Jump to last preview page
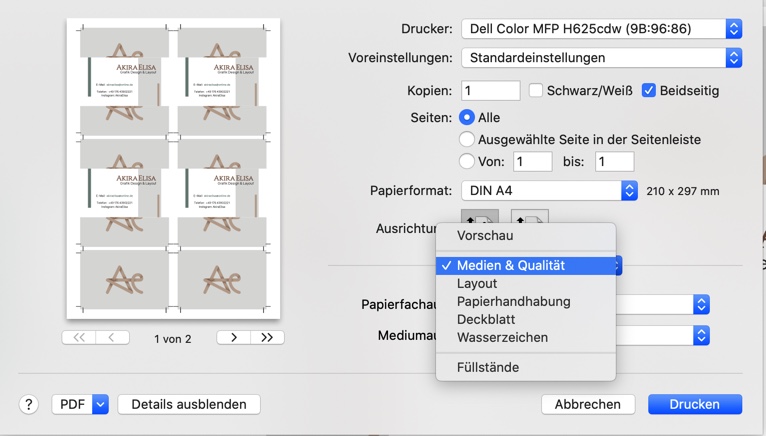 click(x=267, y=338)
